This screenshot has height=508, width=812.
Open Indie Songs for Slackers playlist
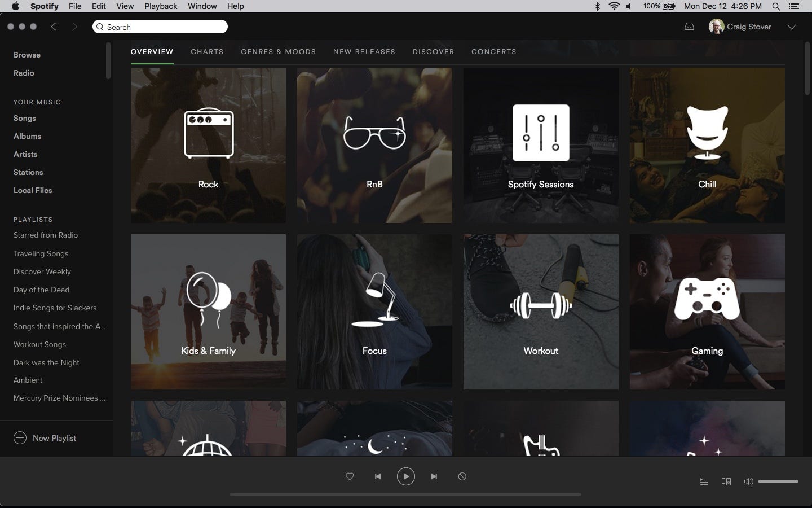click(55, 308)
